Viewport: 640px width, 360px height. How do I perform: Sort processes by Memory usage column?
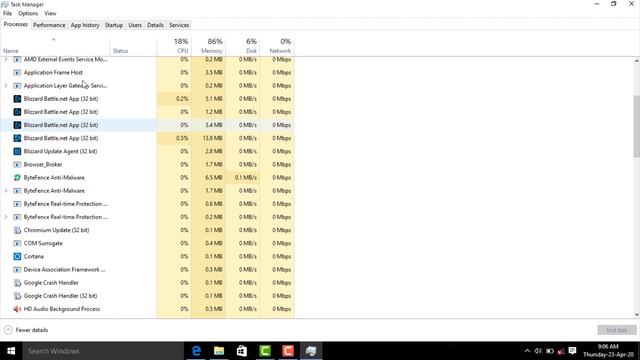click(x=208, y=46)
